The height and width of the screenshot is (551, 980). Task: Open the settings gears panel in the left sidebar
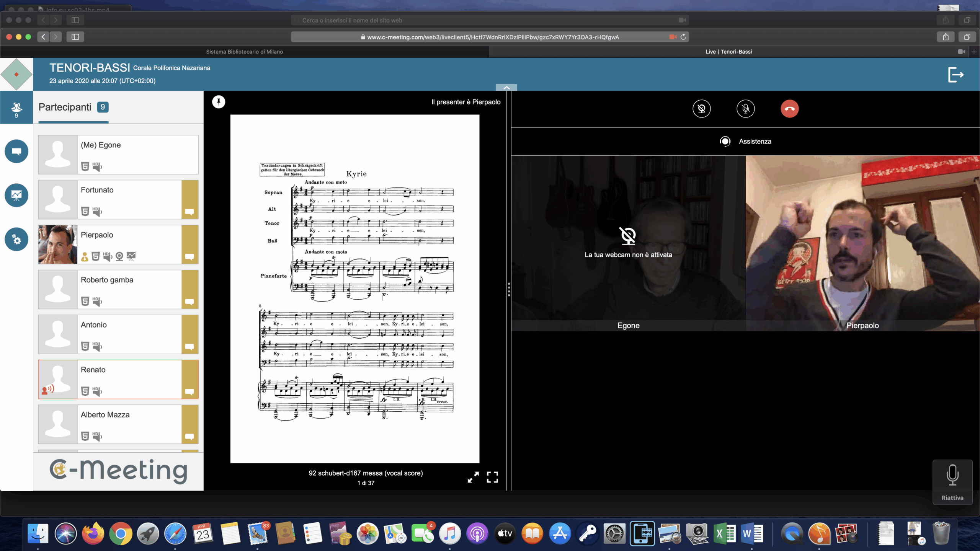click(x=16, y=240)
